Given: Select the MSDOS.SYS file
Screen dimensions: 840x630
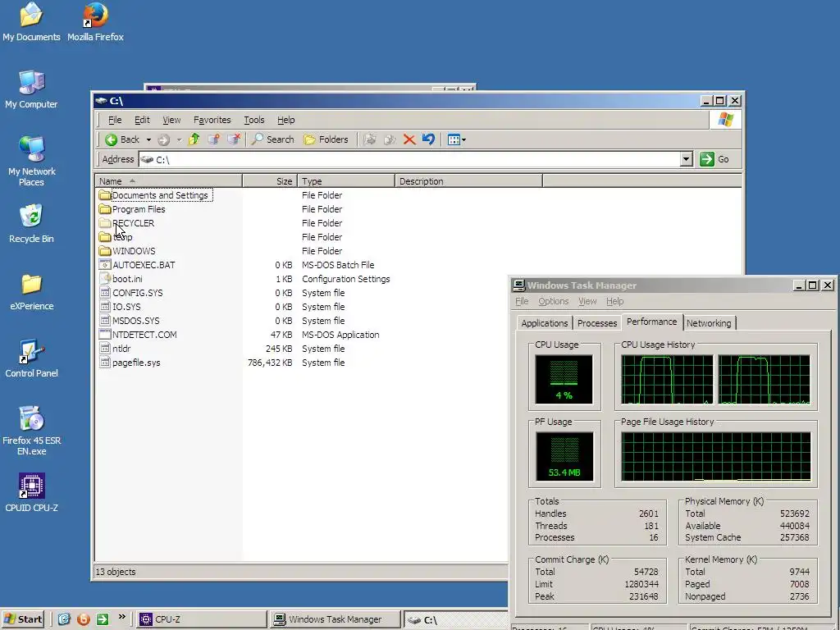Looking at the screenshot, I should [x=130, y=321].
